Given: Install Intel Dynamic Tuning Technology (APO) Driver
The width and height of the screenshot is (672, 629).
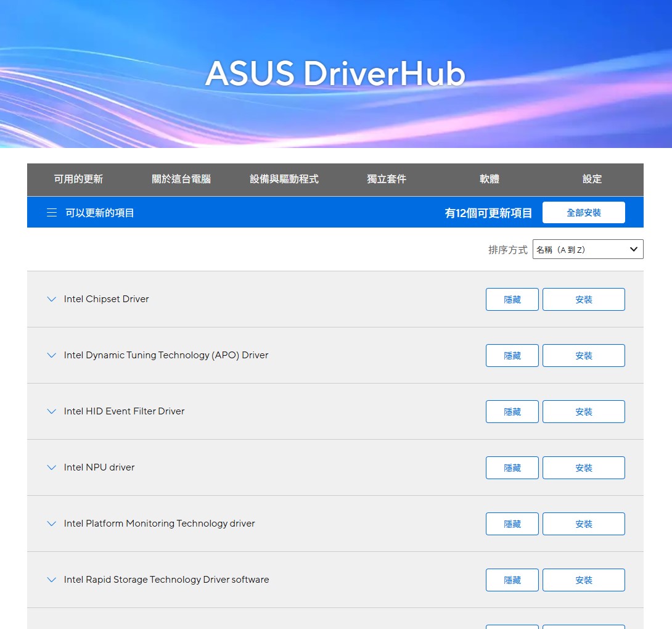Looking at the screenshot, I should point(584,355).
